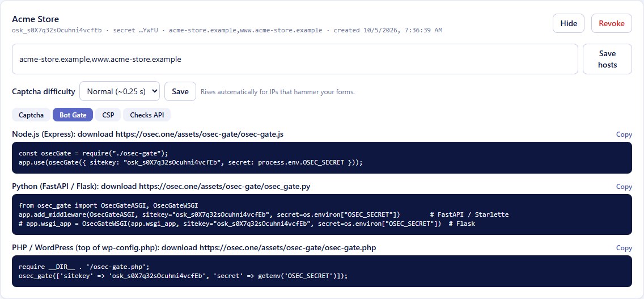Click the PHP code block

[x=322, y=271]
